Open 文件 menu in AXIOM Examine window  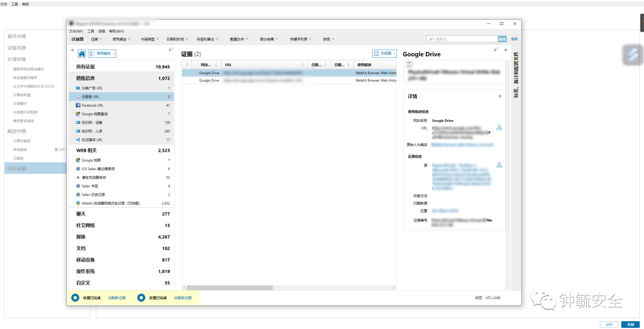[x=76, y=31]
